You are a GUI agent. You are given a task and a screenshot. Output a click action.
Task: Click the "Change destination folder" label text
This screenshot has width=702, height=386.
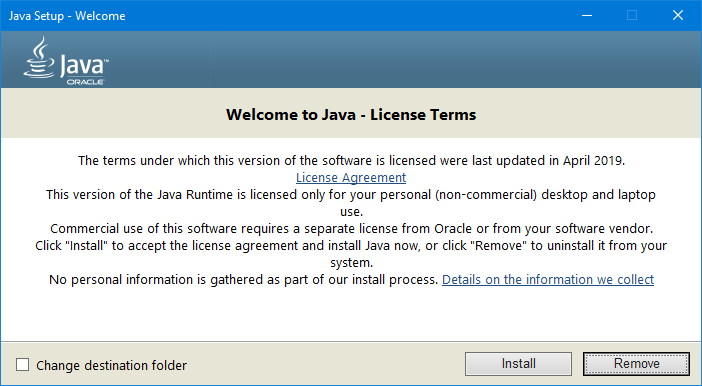pos(111,365)
